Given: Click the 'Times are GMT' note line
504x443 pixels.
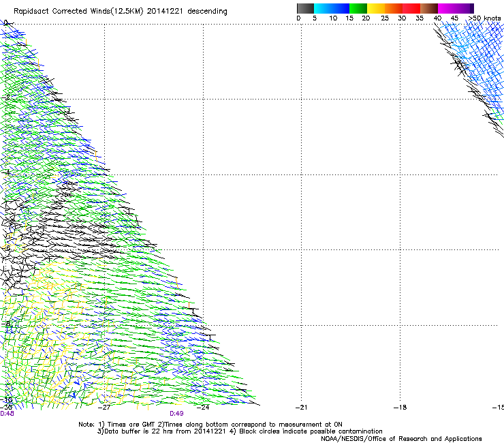Looking at the screenshot, I should point(210,425).
